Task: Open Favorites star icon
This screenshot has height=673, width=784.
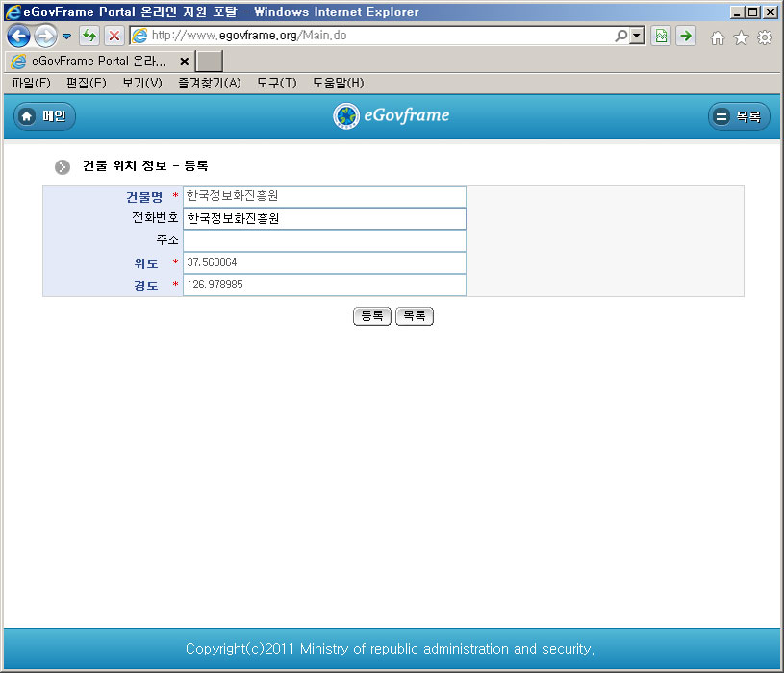Action: click(x=741, y=37)
